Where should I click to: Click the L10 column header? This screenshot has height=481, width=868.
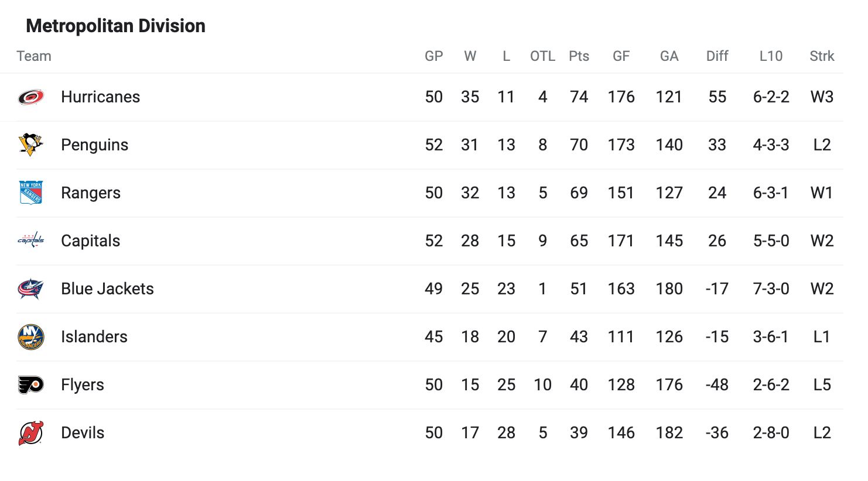click(x=771, y=56)
